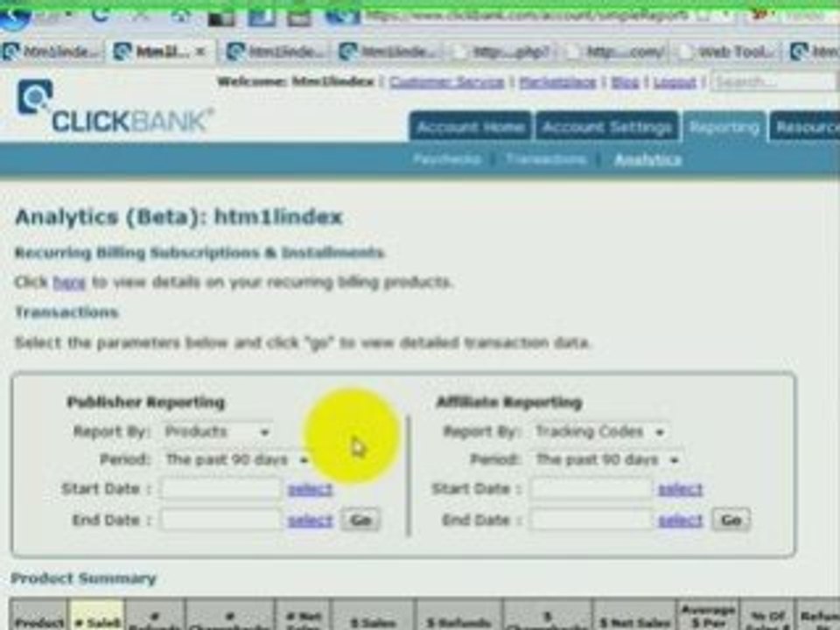This screenshot has width=840, height=630.
Task: Open the Account Settings tab
Action: [606, 127]
